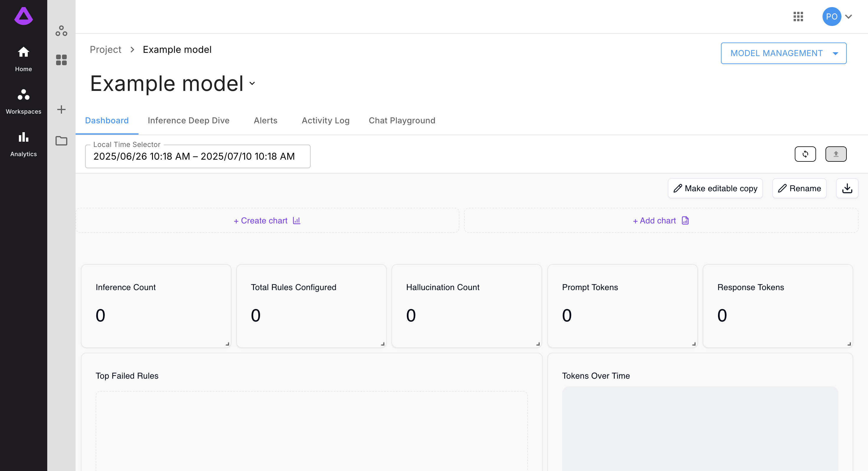This screenshot has height=471, width=868.
Task: Click resize handle on Response Tokens card
Action: 849,344
